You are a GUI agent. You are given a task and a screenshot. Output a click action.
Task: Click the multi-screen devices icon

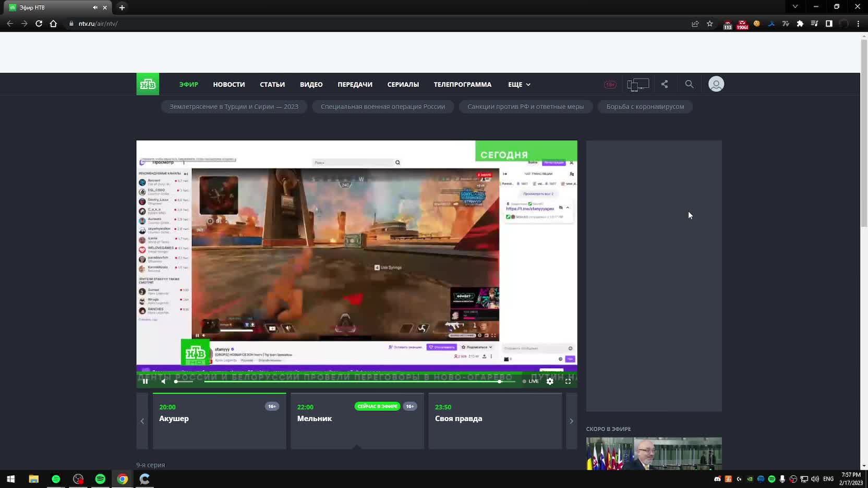638,84
